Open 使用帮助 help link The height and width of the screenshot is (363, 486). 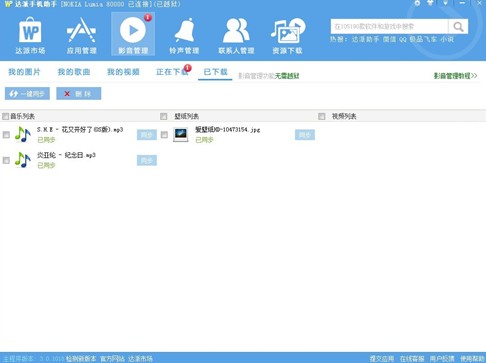coord(472,359)
